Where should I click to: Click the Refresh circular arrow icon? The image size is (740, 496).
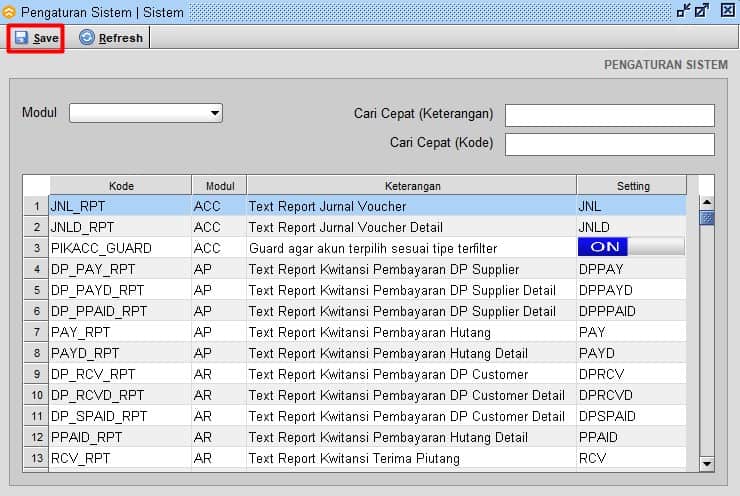click(x=87, y=38)
